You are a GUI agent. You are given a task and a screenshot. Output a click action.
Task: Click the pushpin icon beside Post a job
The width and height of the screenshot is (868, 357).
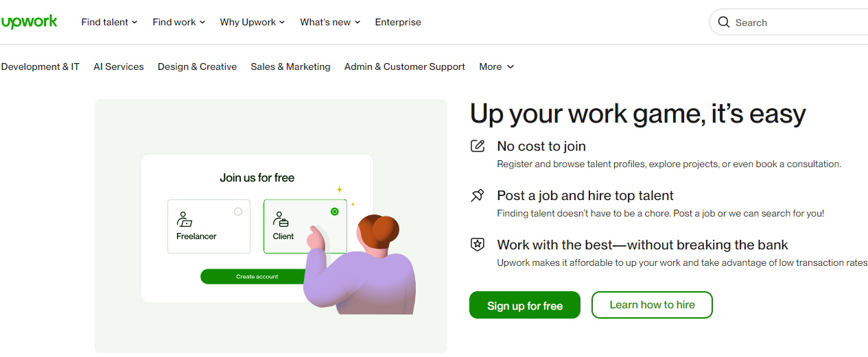tap(477, 195)
